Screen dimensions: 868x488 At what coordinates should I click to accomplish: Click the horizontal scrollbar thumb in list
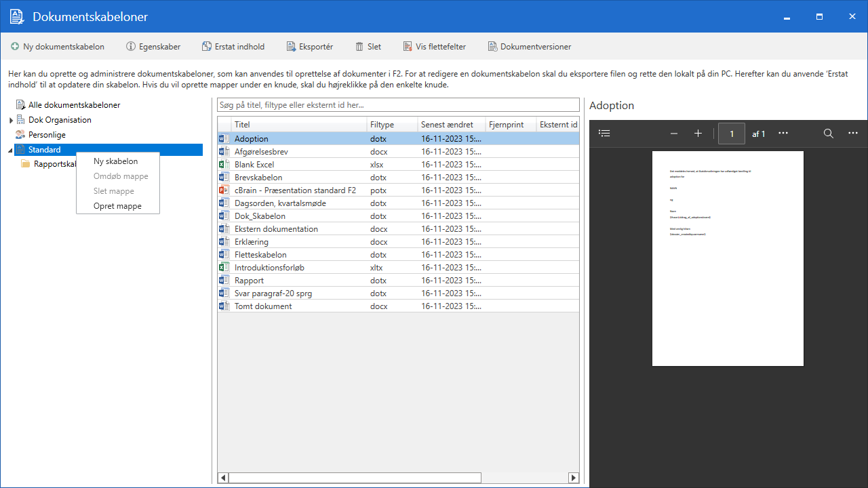click(355, 478)
